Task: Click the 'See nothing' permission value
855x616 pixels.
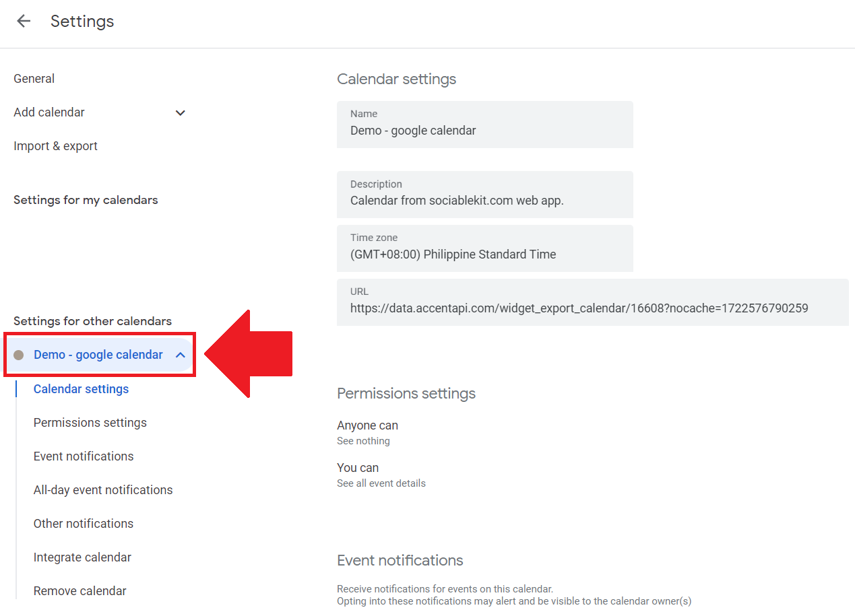Action: [x=363, y=441]
